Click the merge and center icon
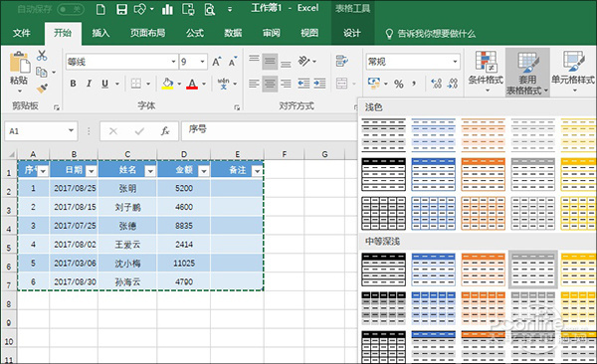 click(x=341, y=84)
